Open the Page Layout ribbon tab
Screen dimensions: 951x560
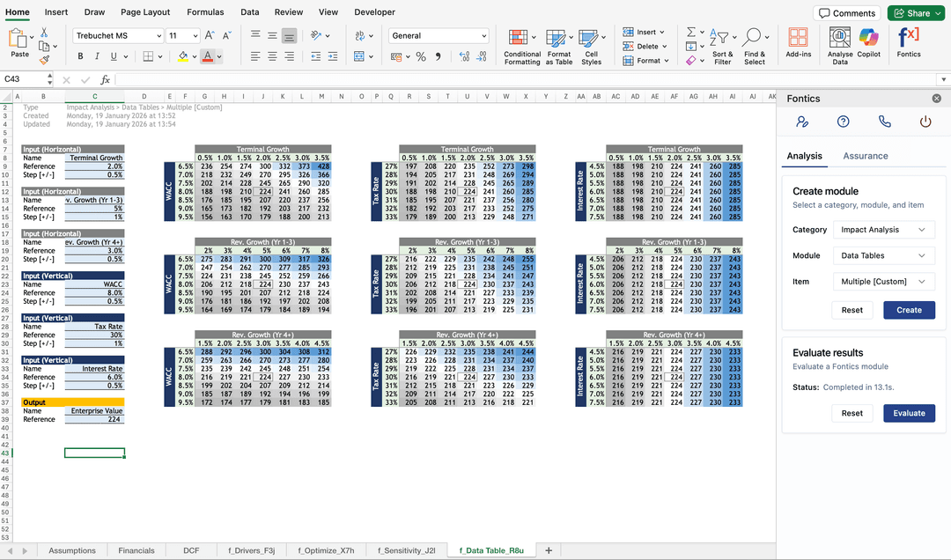(145, 12)
